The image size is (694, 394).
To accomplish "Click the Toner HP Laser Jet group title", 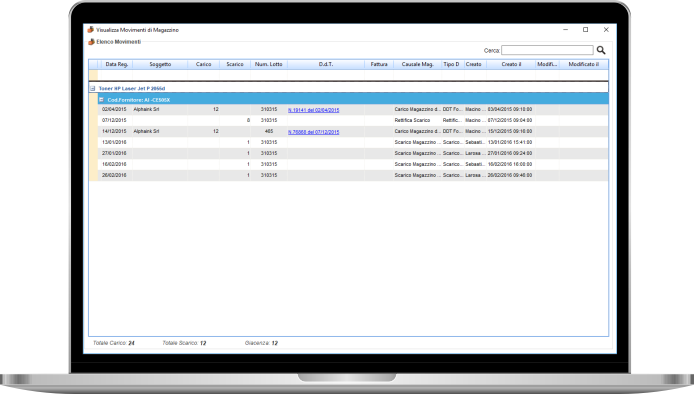I will point(132,89).
